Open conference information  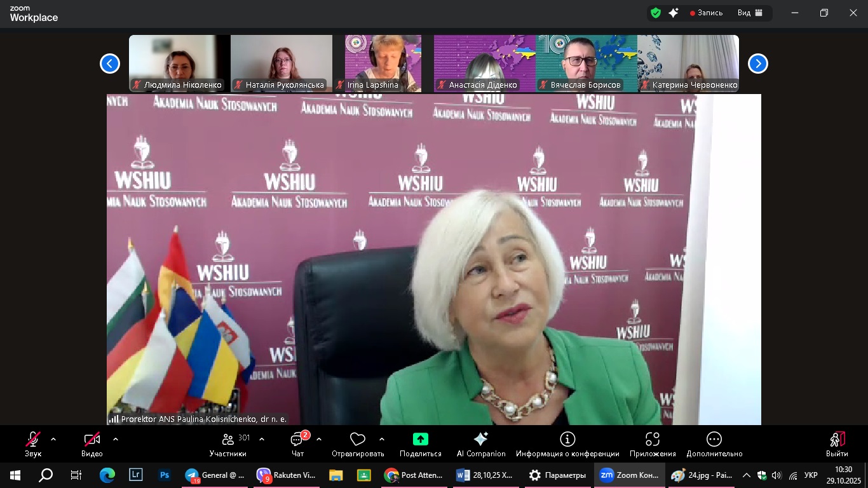coord(567,444)
